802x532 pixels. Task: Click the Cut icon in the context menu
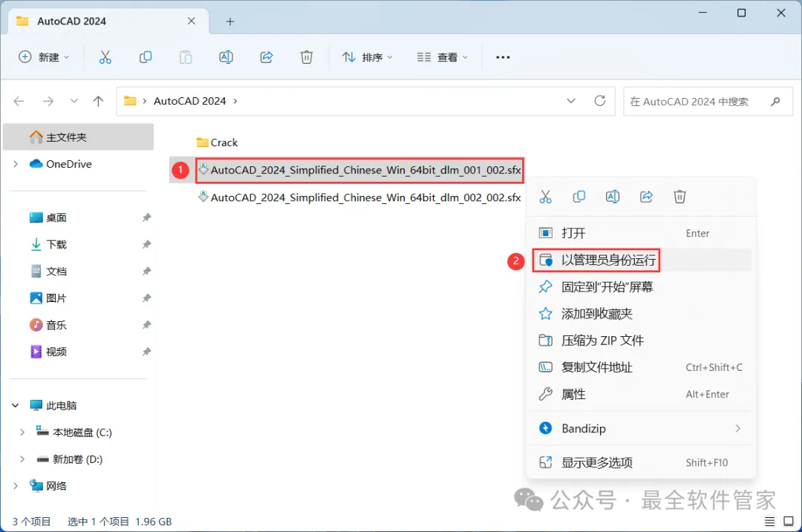pos(545,197)
